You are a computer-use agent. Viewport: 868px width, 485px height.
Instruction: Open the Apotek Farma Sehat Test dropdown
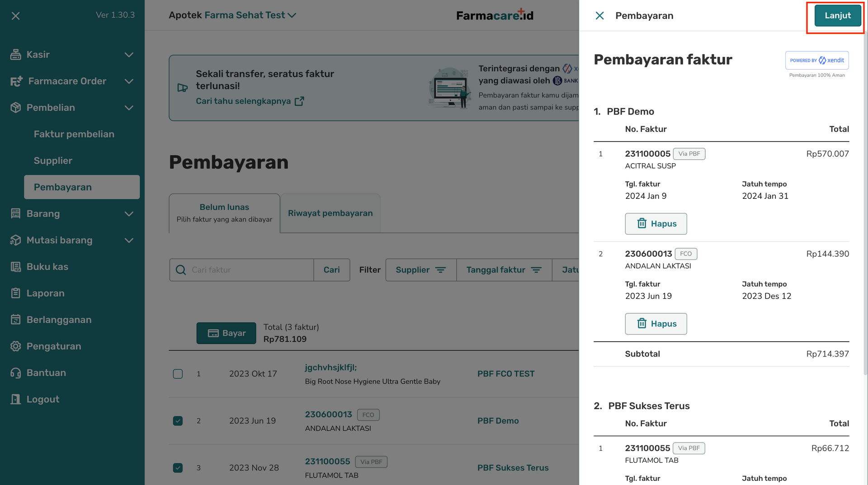click(232, 15)
